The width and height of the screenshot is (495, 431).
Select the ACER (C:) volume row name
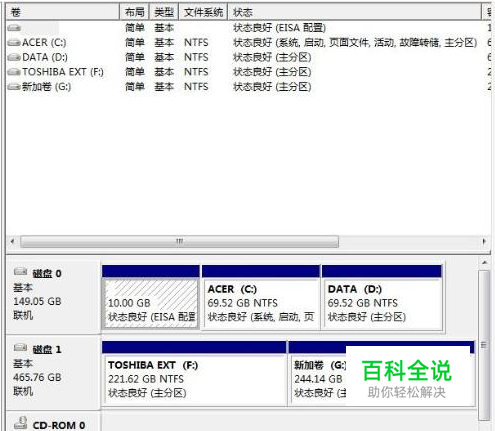[44, 43]
